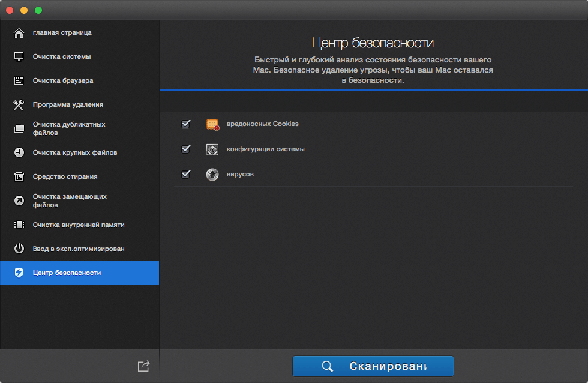Select Ввод в эксп.оптимизирован in sidebar
588x383 pixels.
79,249
